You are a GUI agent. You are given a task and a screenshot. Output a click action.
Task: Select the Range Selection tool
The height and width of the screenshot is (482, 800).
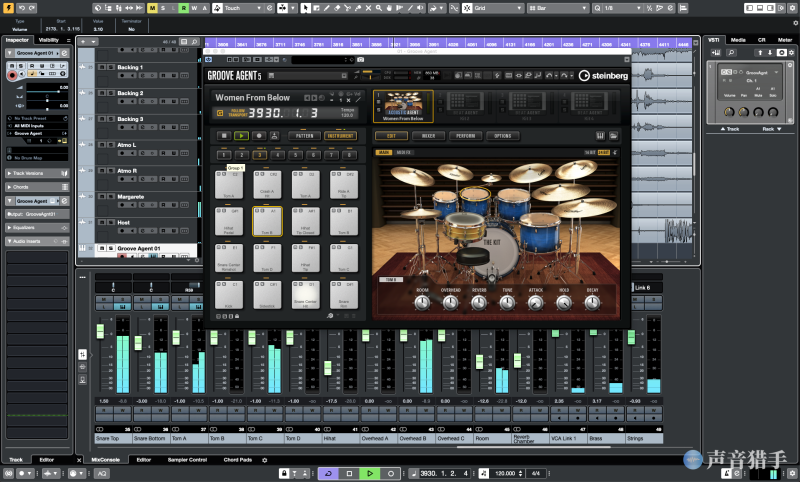tap(316, 8)
